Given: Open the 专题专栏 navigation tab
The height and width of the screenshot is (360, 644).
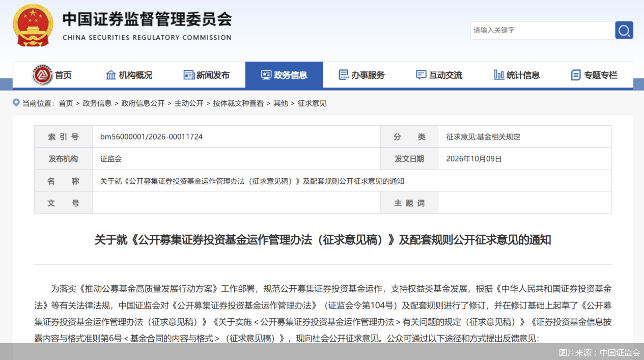Looking at the screenshot, I should pyautogui.click(x=594, y=75).
